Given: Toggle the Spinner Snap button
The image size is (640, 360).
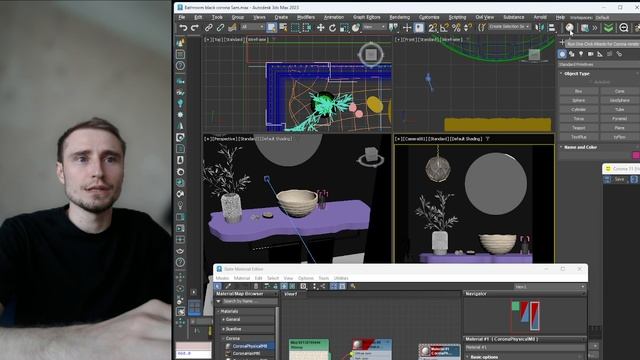Looking at the screenshot, I should coord(468,28).
